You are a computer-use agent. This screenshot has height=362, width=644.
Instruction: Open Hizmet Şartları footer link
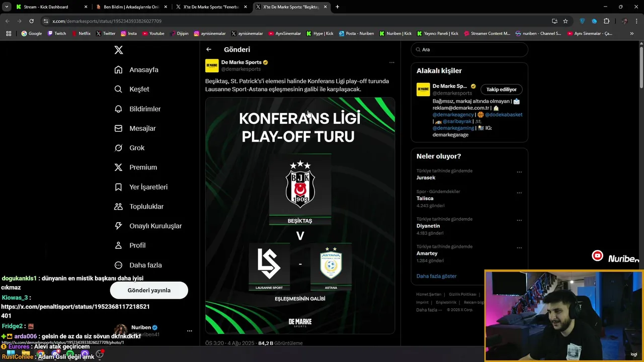tap(429, 294)
